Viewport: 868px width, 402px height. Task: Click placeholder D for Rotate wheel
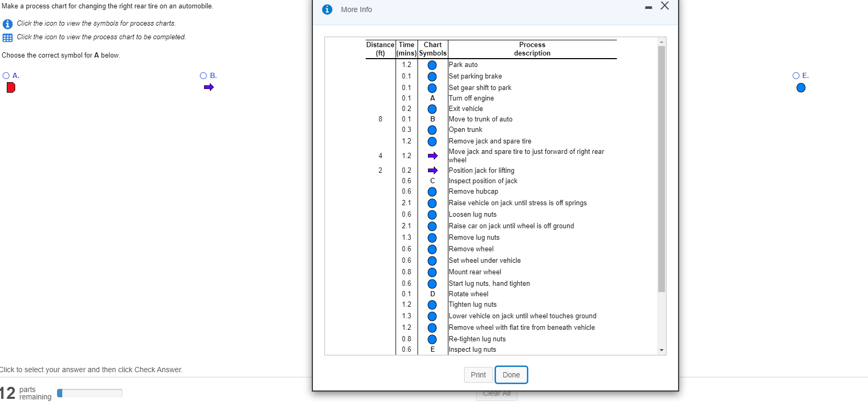pyautogui.click(x=433, y=294)
